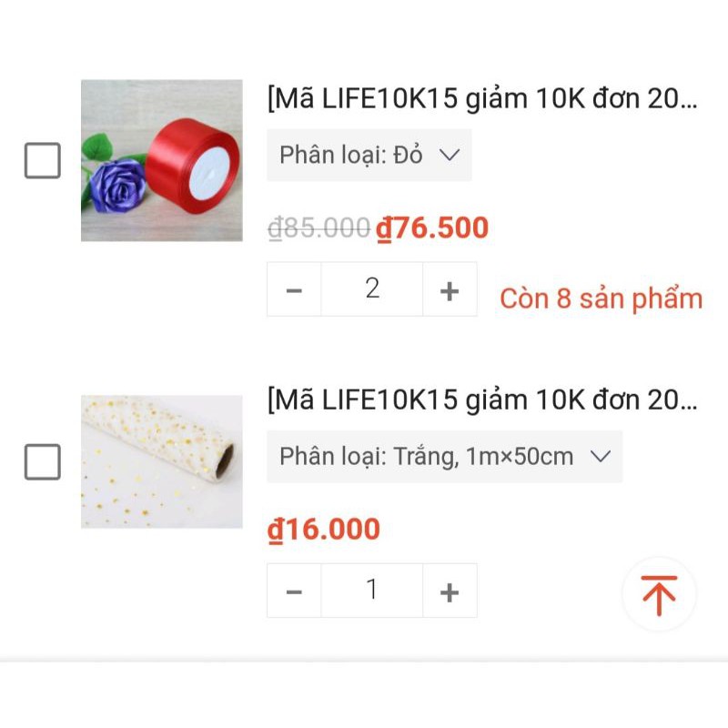The image size is (728, 728).
Task: Click the chevron beside "Trắng, 1m×50cm"
Action: click(x=600, y=456)
